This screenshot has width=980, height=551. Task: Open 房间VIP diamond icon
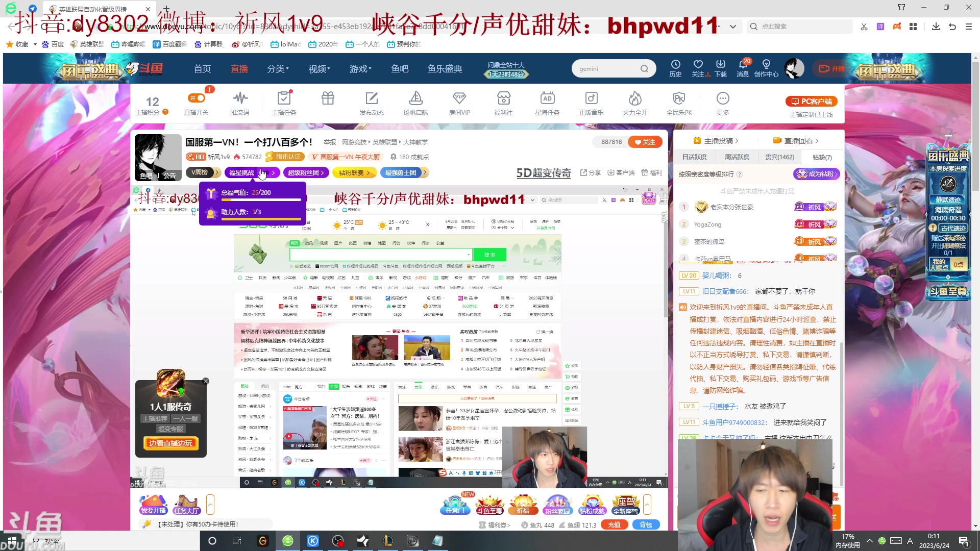(459, 103)
